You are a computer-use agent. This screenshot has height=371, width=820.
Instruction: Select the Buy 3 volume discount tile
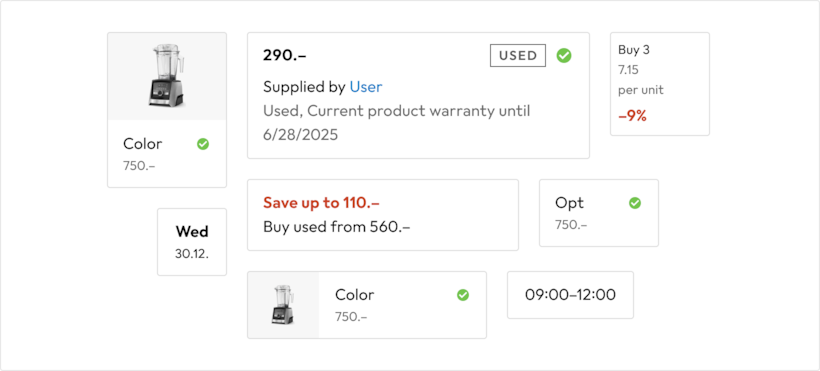click(x=659, y=84)
